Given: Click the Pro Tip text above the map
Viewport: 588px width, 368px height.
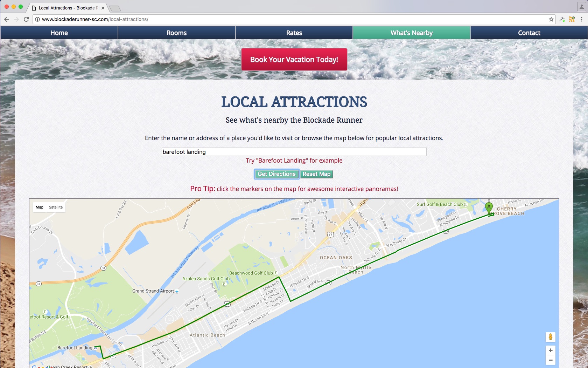Looking at the screenshot, I should tap(294, 189).
